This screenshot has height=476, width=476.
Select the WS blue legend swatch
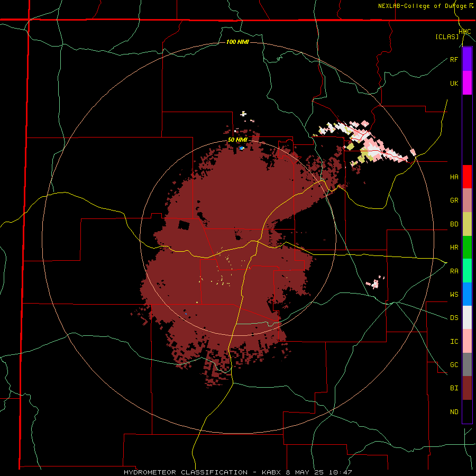click(467, 294)
